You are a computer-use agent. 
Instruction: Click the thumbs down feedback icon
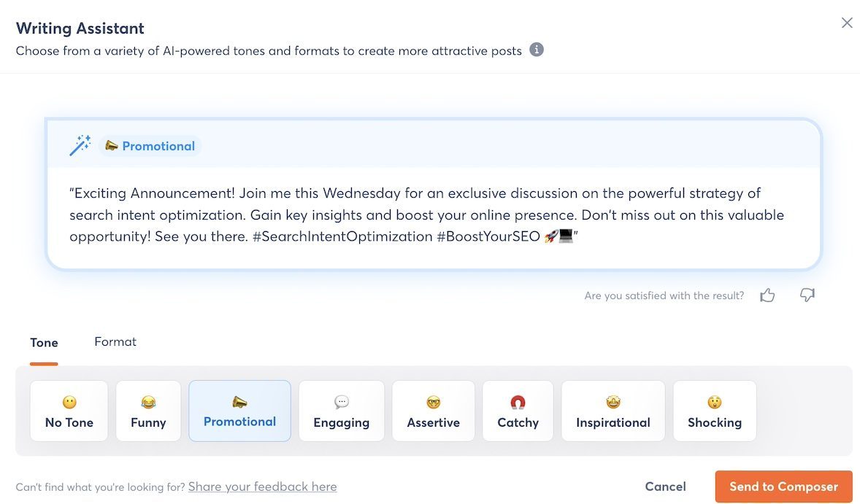point(807,295)
